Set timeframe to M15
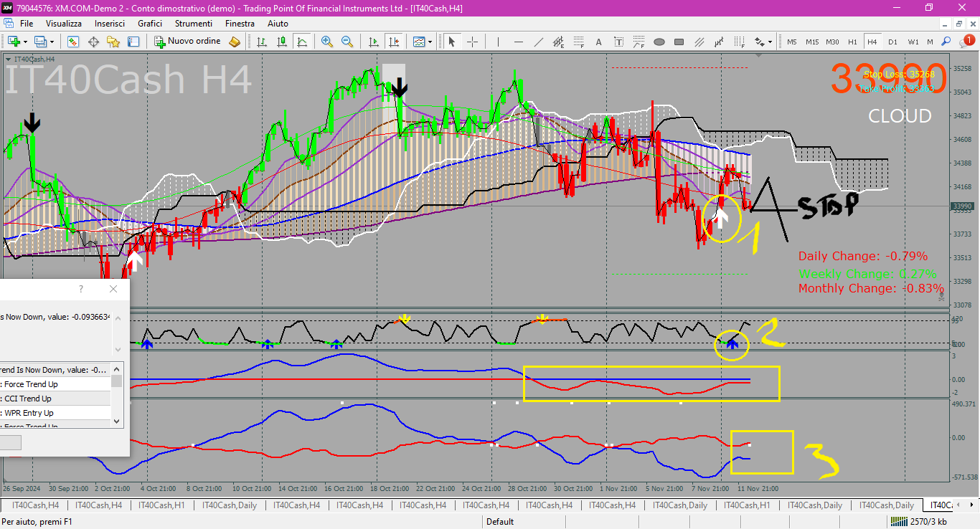Viewport: 980px width, 529px height. point(812,42)
